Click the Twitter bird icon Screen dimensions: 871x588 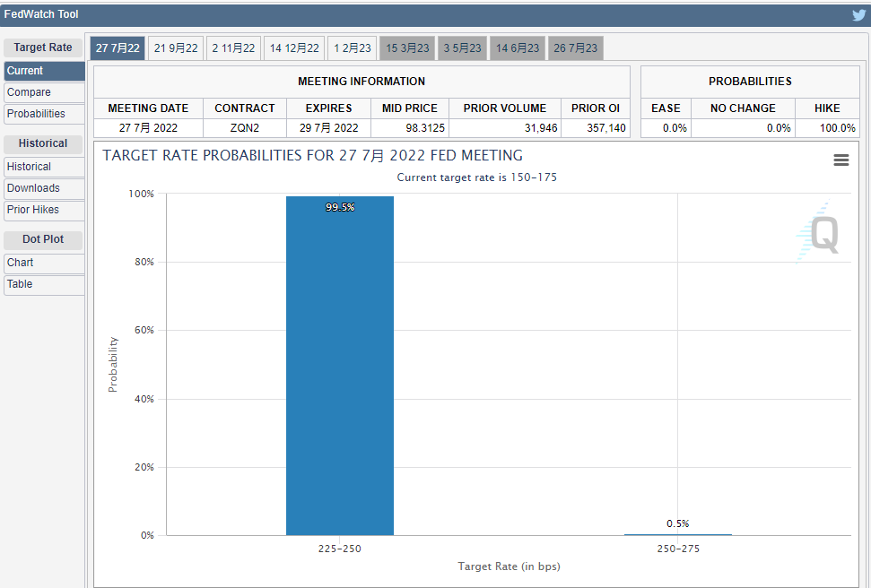tap(858, 14)
